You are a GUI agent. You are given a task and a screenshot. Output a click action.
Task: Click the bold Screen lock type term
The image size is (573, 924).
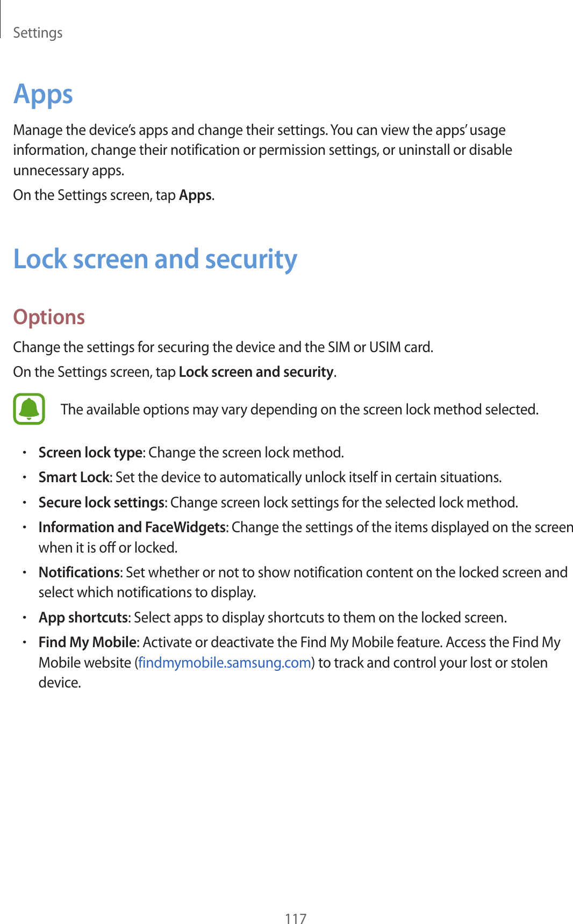point(90,453)
